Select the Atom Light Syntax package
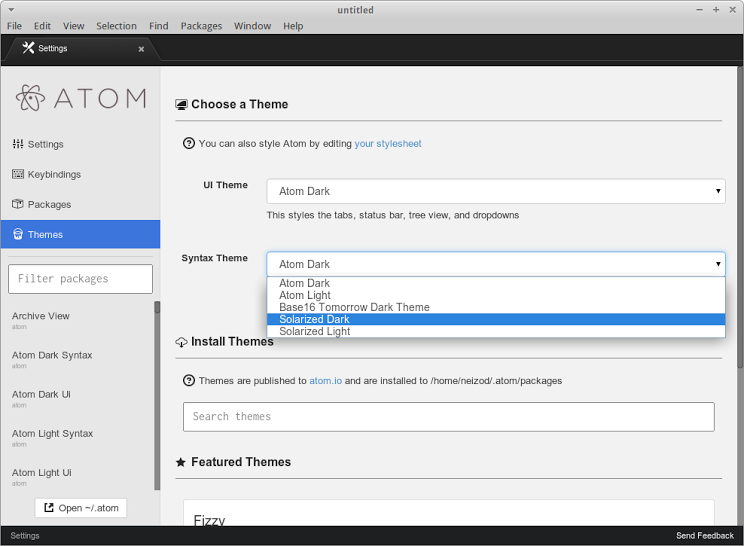This screenshot has width=744, height=546. click(x=78, y=438)
